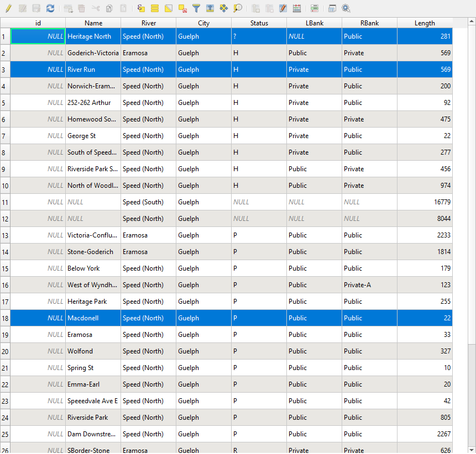Click the vertical scrollbar of the table
The height and width of the screenshot is (454, 476).
click(471, 221)
